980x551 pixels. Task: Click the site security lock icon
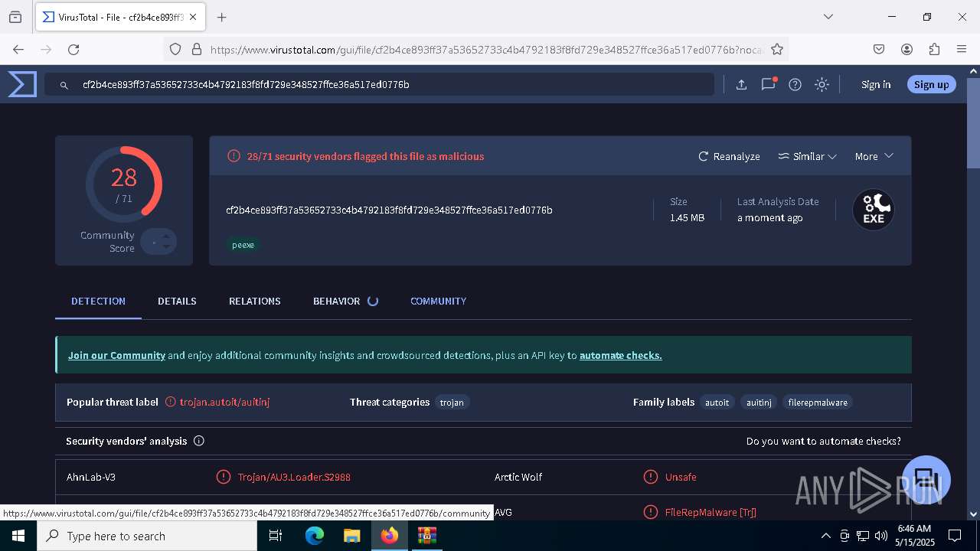tap(197, 49)
